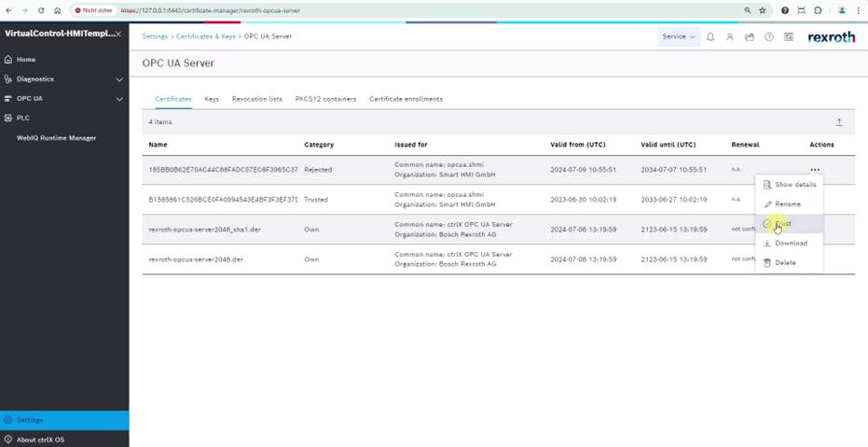Open the user account icon
This screenshot has width=868, height=447.
pos(730,37)
